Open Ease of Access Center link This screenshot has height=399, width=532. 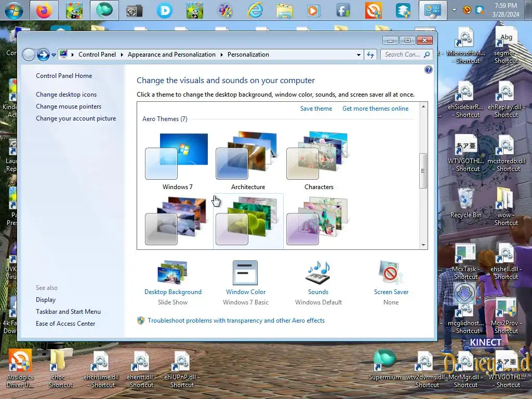[65, 323]
